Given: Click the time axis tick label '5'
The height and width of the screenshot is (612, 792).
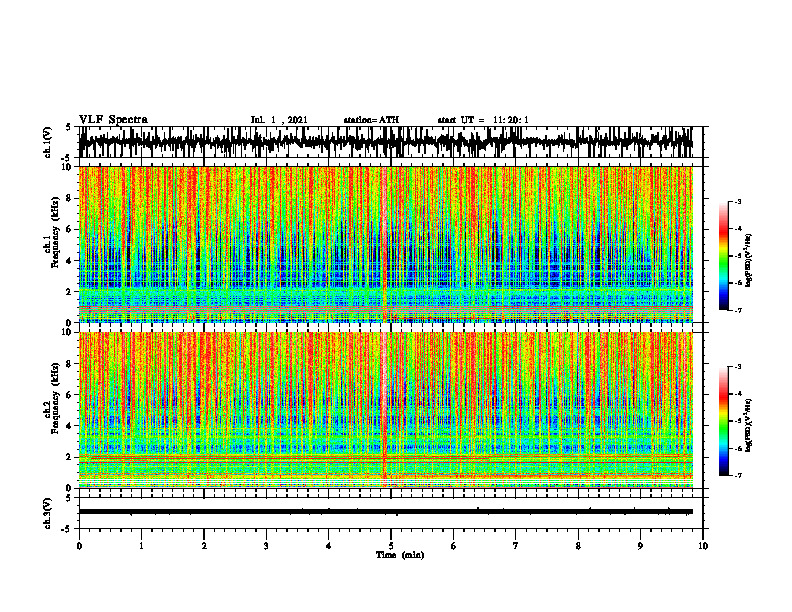Looking at the screenshot, I should click(x=391, y=546).
